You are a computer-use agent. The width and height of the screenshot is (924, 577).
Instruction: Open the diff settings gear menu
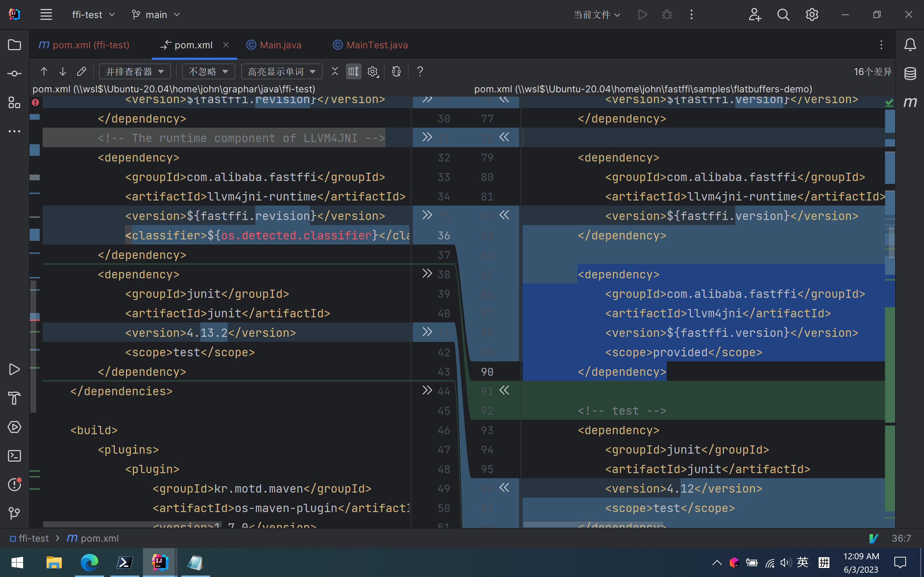(372, 71)
